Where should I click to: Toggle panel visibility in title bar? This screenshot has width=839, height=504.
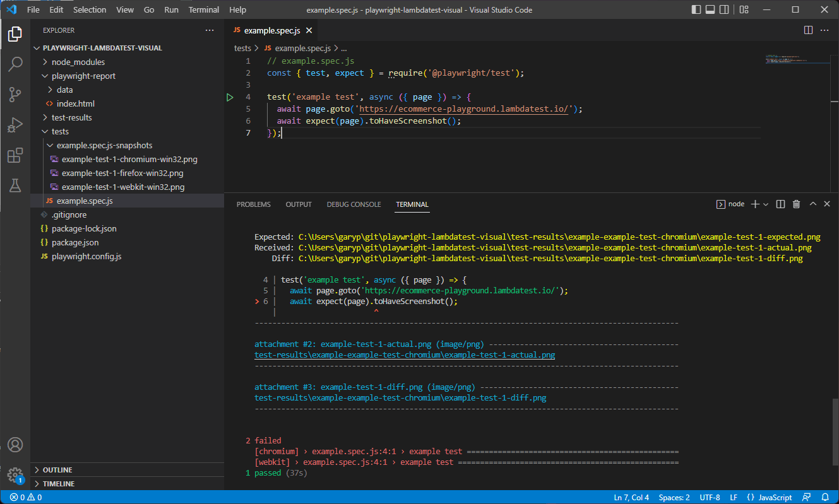coord(710,10)
